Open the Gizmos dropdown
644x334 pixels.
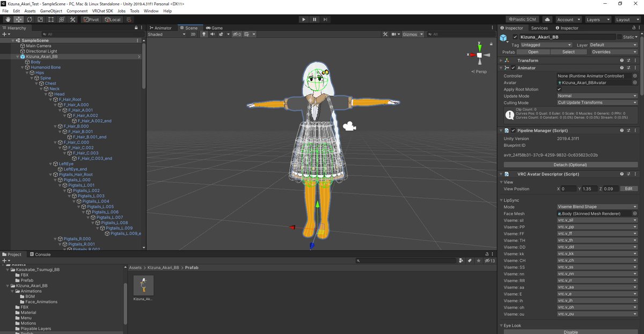click(413, 34)
